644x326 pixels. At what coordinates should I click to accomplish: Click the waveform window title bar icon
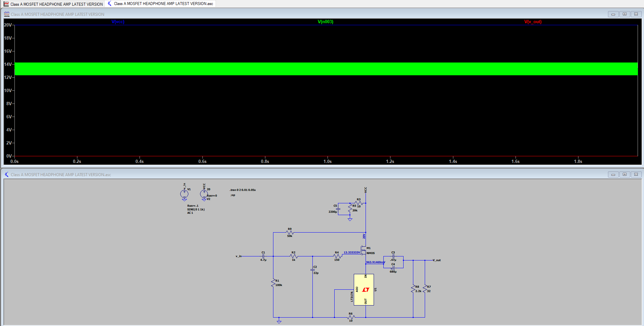pyautogui.click(x=7, y=14)
